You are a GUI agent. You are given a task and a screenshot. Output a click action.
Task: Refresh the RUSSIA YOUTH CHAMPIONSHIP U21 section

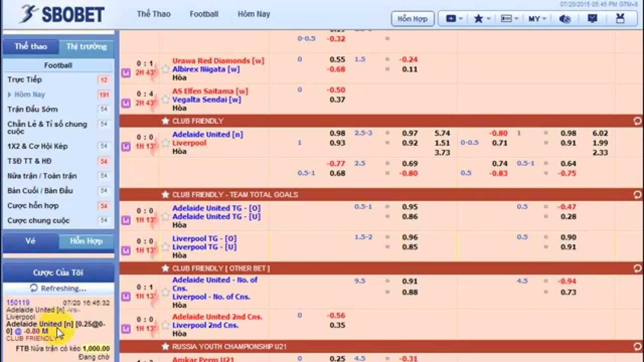click(x=637, y=346)
